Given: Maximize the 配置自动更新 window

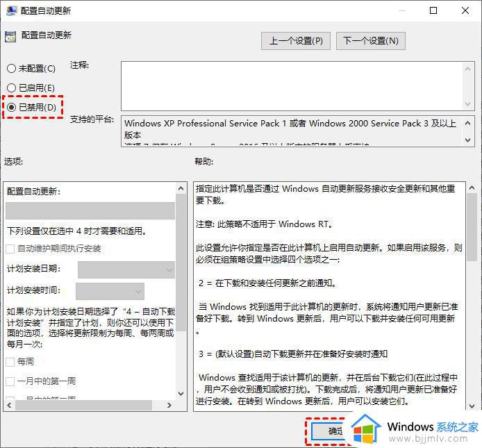Looking at the screenshot, I should [x=433, y=10].
